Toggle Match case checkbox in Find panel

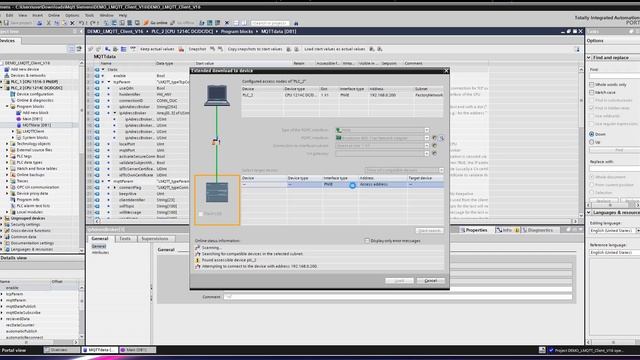click(x=591, y=92)
